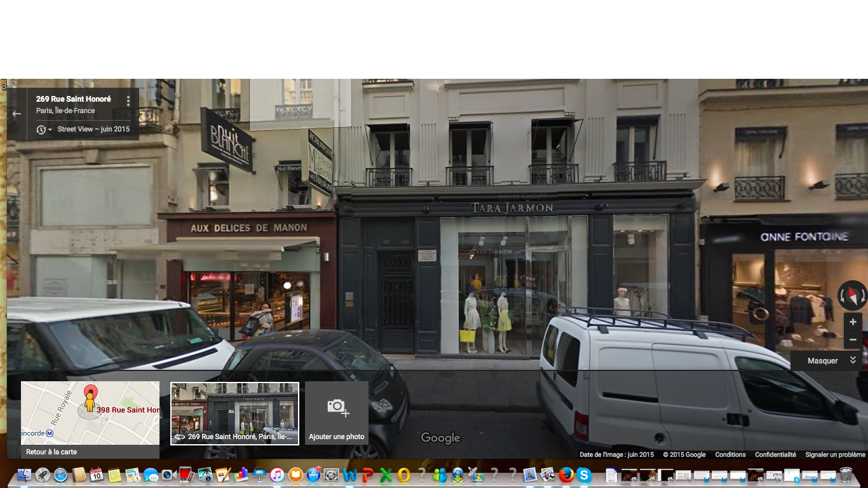Open Calendar in the dock
The image size is (868, 488).
(97, 475)
